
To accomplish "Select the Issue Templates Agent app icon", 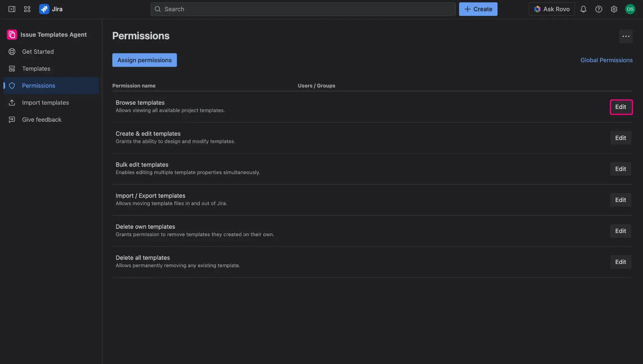I will (11, 34).
